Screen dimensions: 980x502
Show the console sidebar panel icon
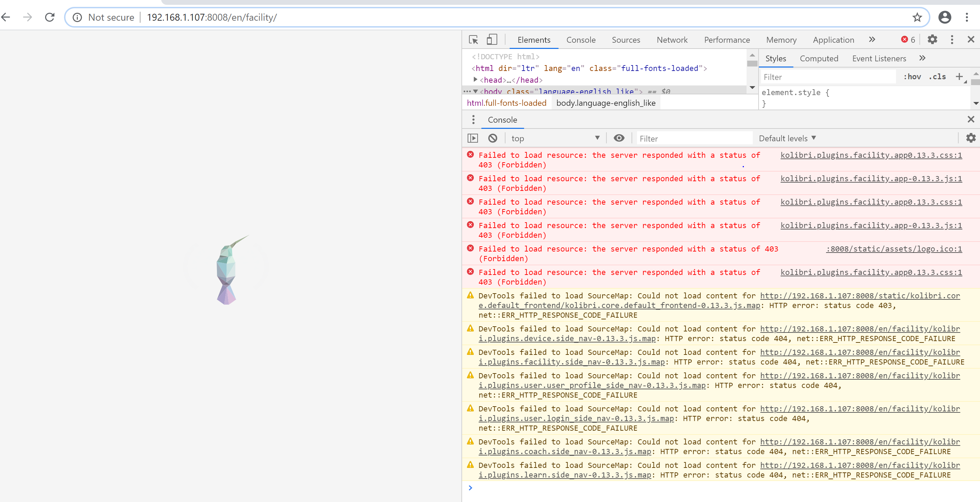[x=472, y=138]
